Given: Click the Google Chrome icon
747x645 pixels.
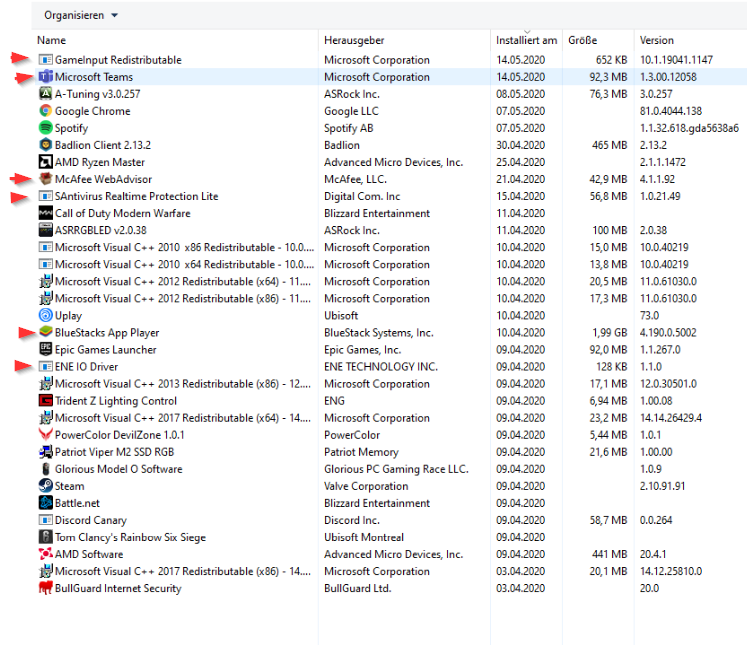Looking at the screenshot, I should click(x=45, y=111).
